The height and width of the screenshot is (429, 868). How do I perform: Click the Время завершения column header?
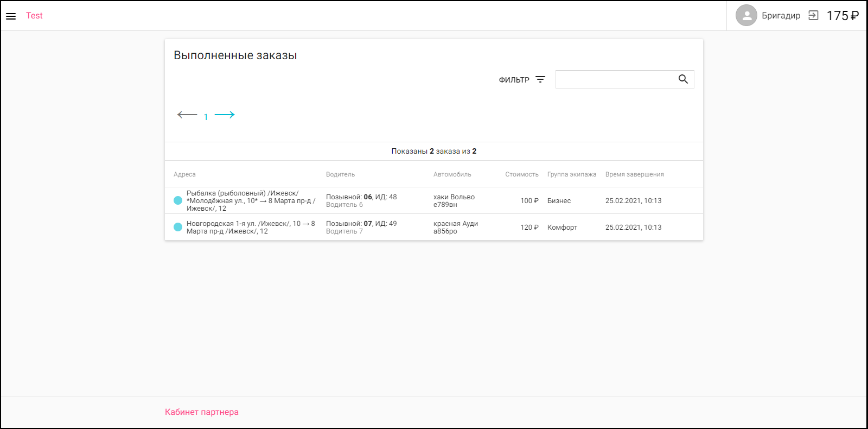pos(634,174)
